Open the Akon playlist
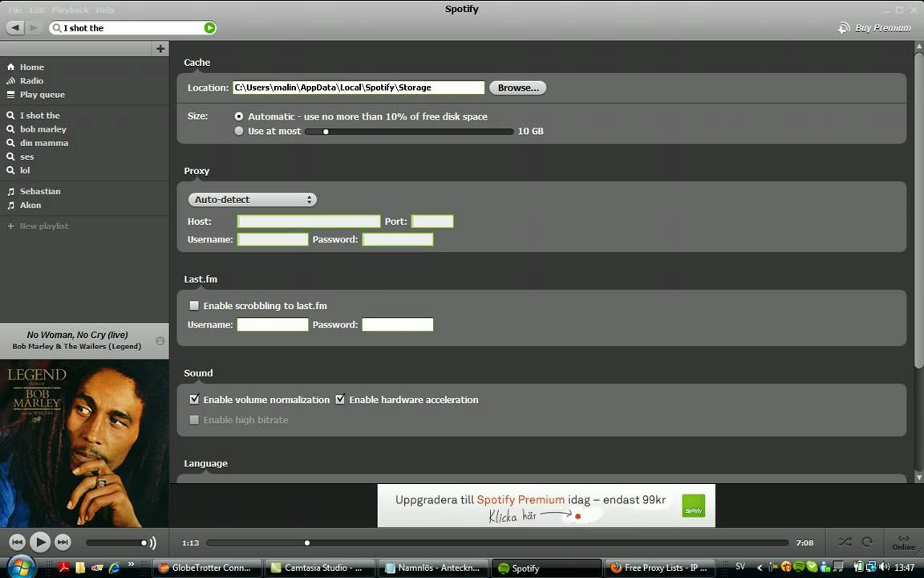924x578 pixels. pyautogui.click(x=30, y=206)
